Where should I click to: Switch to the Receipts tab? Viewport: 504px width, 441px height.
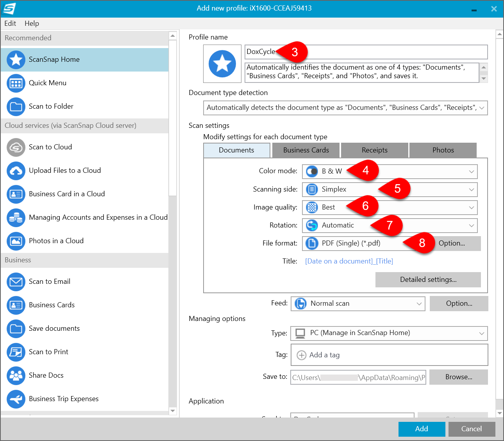tap(374, 150)
